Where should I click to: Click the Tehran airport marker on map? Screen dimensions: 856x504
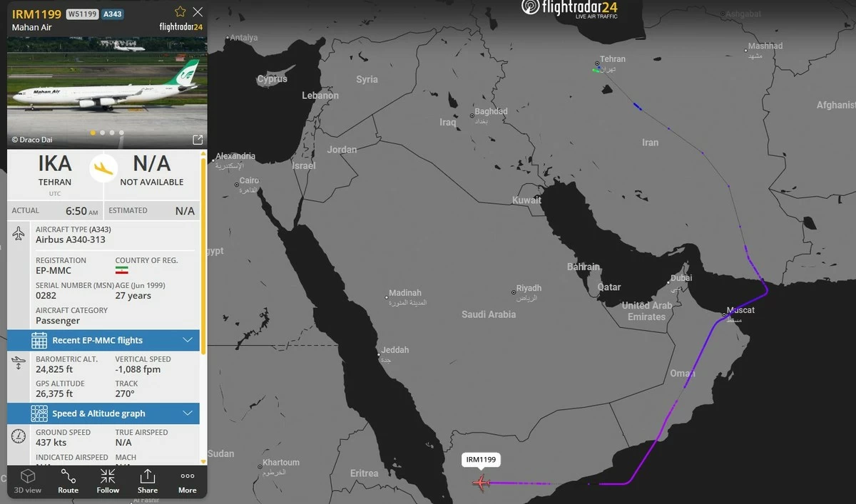point(597,64)
